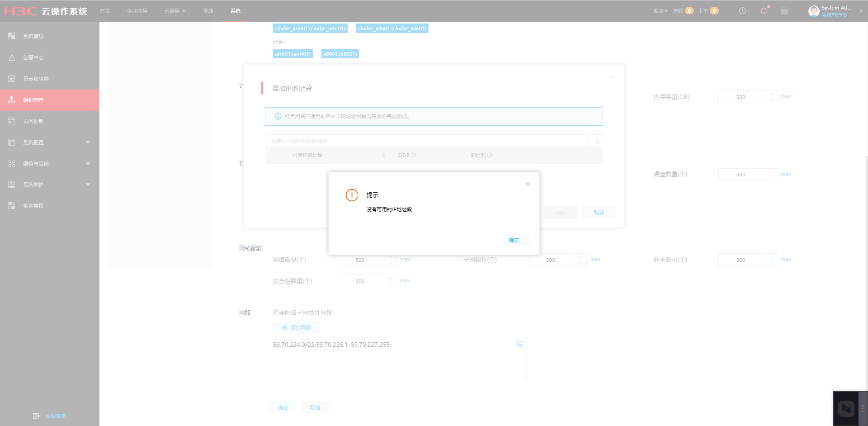
Task: Click the 系统维护 sidebar icon
Action: pos(12,185)
